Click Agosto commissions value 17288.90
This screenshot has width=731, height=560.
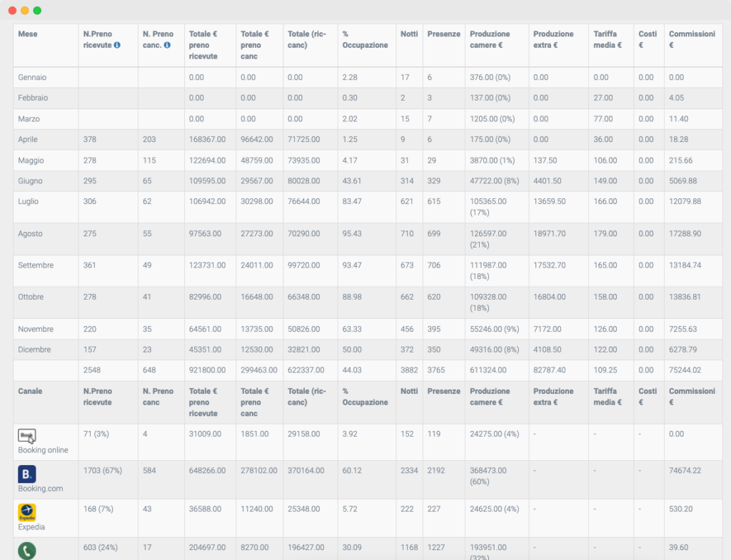[685, 233]
